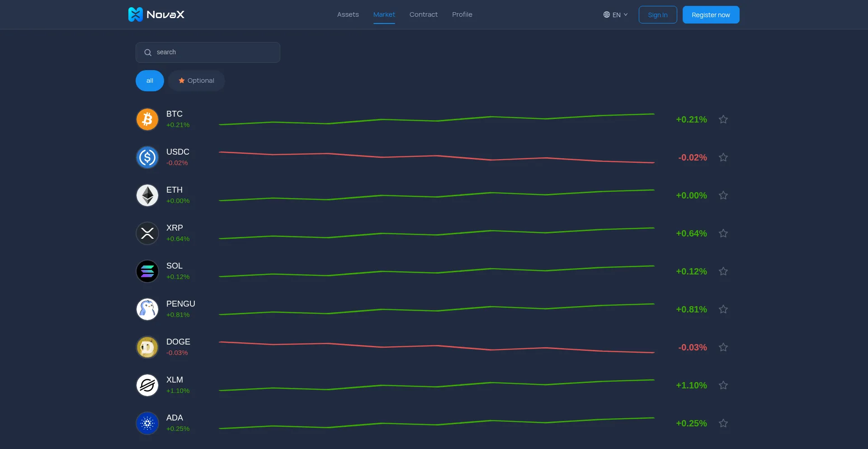Click the large +0.25% ADA change

(691, 423)
